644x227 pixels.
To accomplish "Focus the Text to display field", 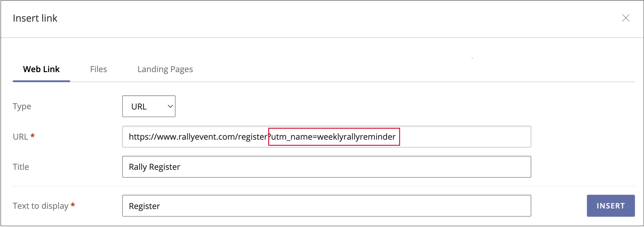I will (x=326, y=206).
